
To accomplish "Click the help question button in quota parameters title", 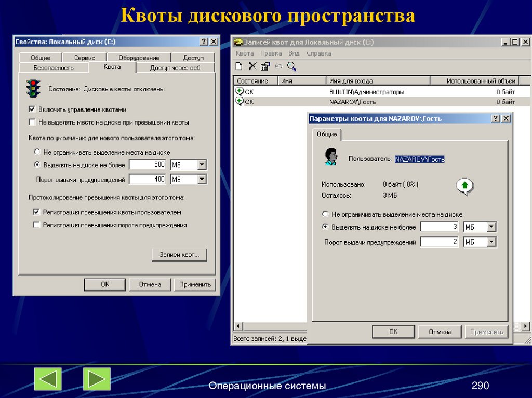I will (496, 118).
